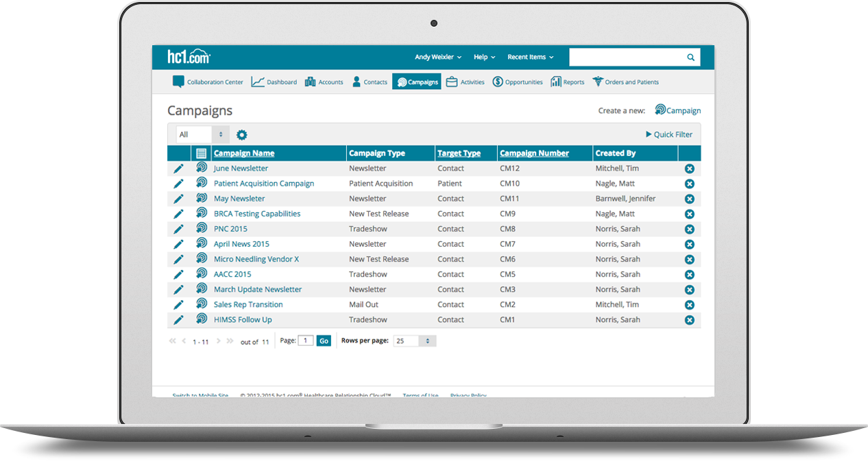This screenshot has height=461, width=868.
Task: Switch to the Dashboard tab
Action: click(274, 82)
